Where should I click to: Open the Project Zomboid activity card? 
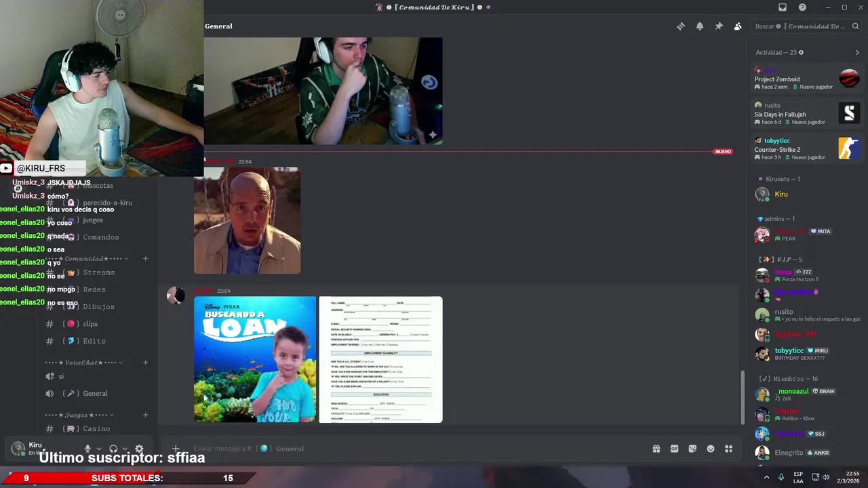point(807,79)
